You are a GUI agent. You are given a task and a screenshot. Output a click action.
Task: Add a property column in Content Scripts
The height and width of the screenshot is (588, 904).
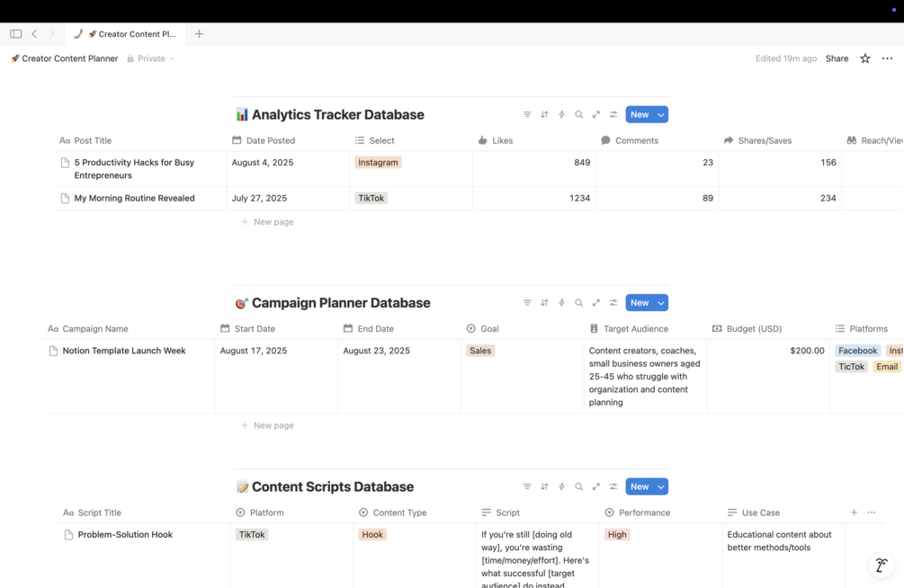pyautogui.click(x=854, y=512)
